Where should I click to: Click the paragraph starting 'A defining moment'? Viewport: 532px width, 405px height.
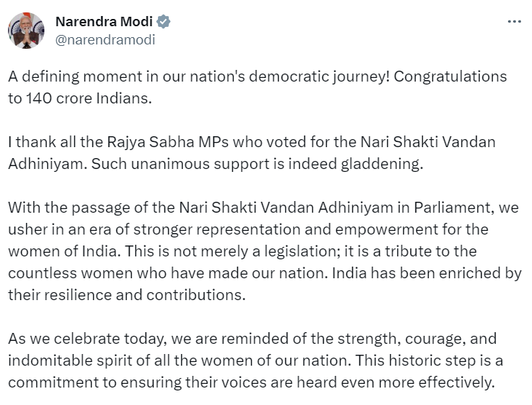click(258, 87)
